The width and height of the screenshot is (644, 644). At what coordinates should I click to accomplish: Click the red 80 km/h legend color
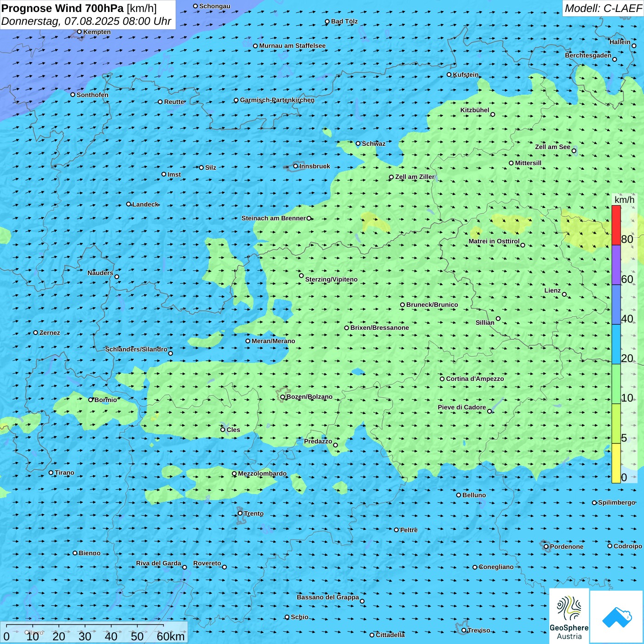click(616, 225)
